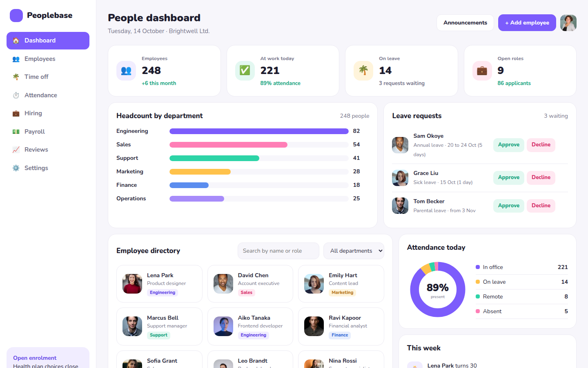Click Emily Hart's photo in the directory

(x=314, y=284)
